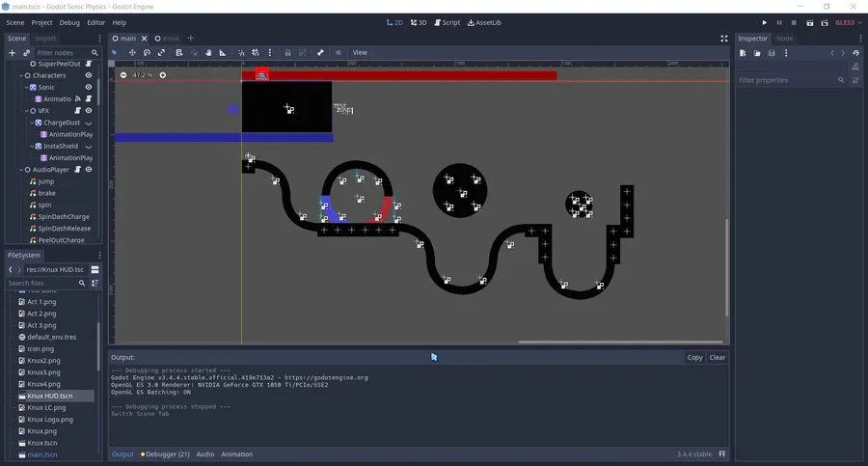Select the Ruler Mode tool

tap(223, 53)
